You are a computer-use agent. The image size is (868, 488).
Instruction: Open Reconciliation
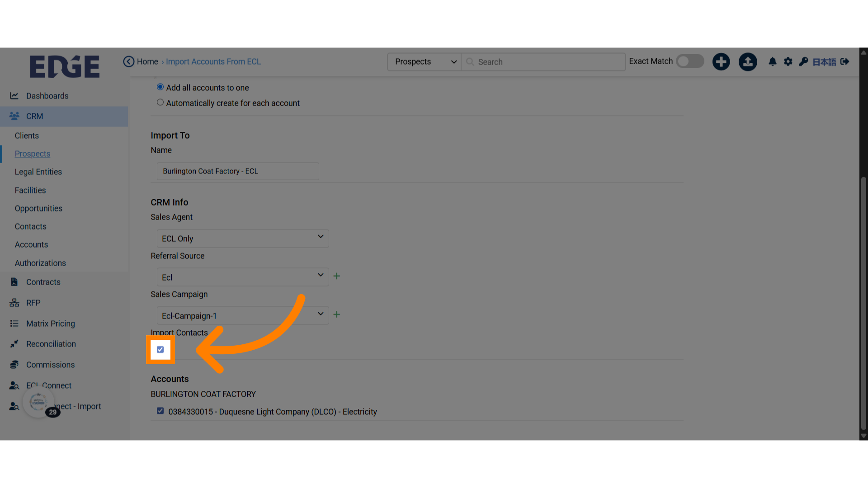click(x=51, y=344)
